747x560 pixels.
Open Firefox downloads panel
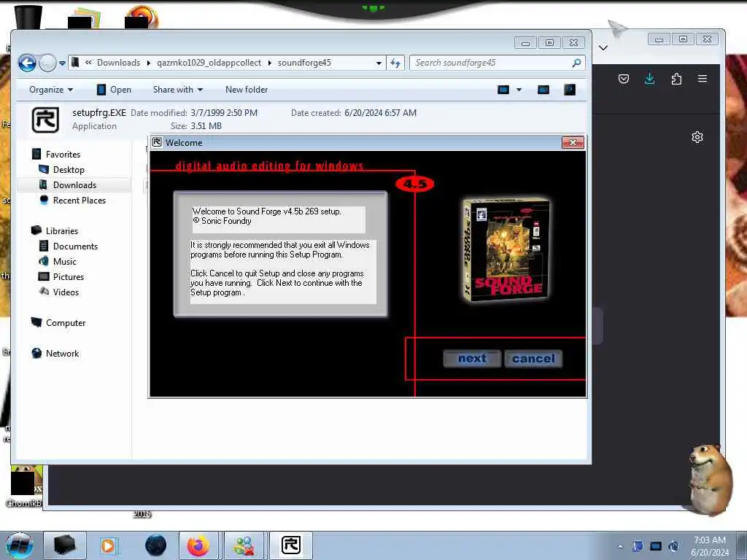[x=649, y=79]
